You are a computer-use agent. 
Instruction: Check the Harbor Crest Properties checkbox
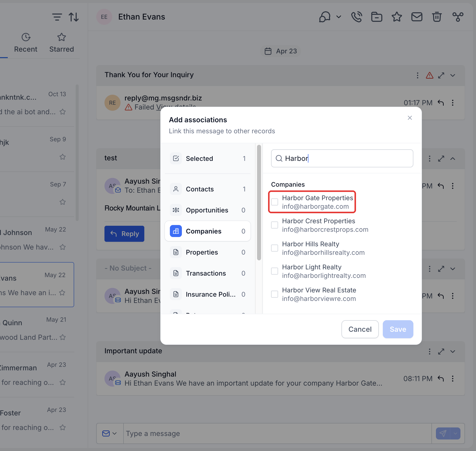(275, 225)
